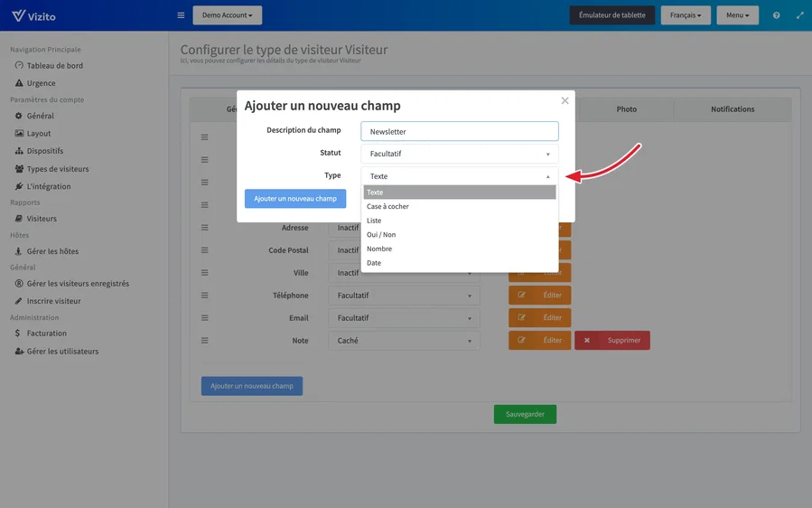Open Urgence in sidebar
Image resolution: width=812 pixels, height=508 pixels.
pos(41,83)
